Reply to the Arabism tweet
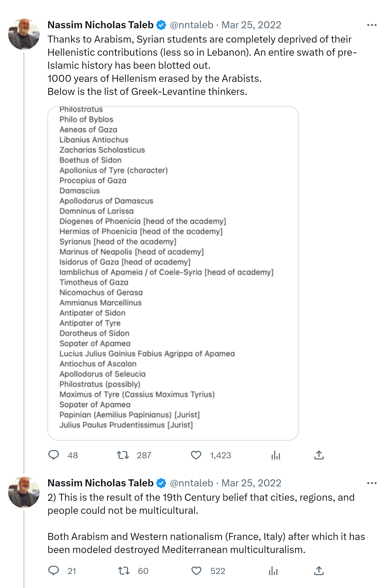384x588 pixels. point(53,455)
